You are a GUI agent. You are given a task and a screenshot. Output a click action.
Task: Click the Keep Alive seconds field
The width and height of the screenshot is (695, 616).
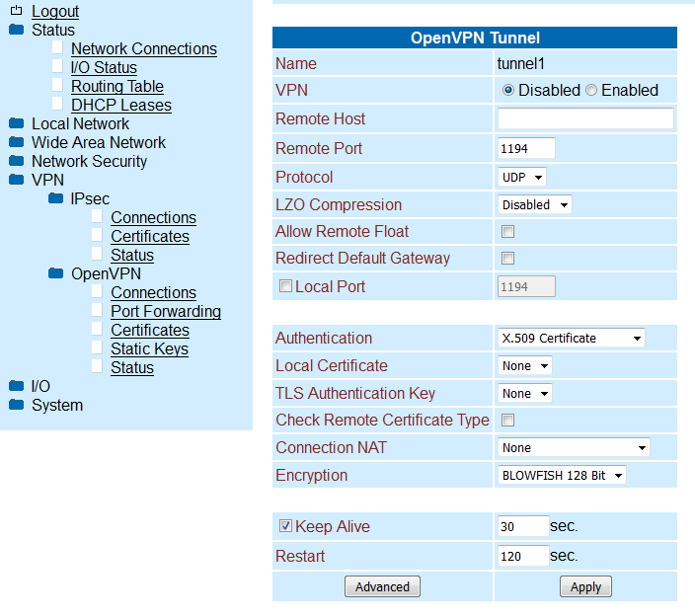[x=523, y=526]
